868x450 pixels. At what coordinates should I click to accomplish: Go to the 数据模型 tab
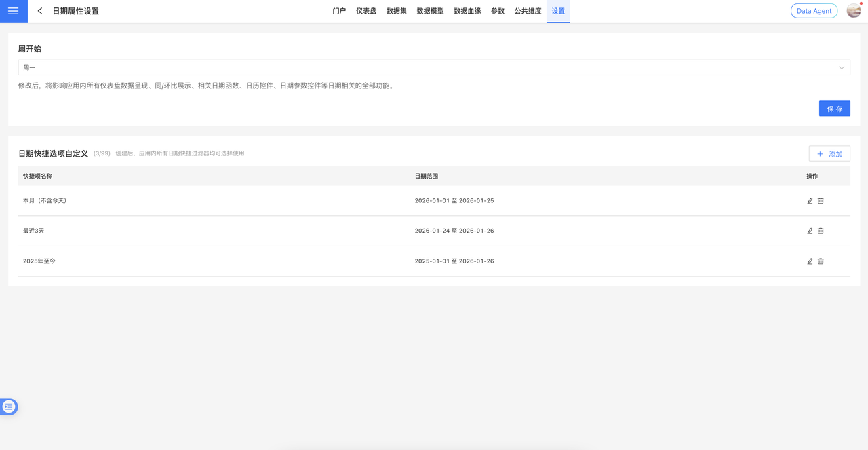[430, 11]
